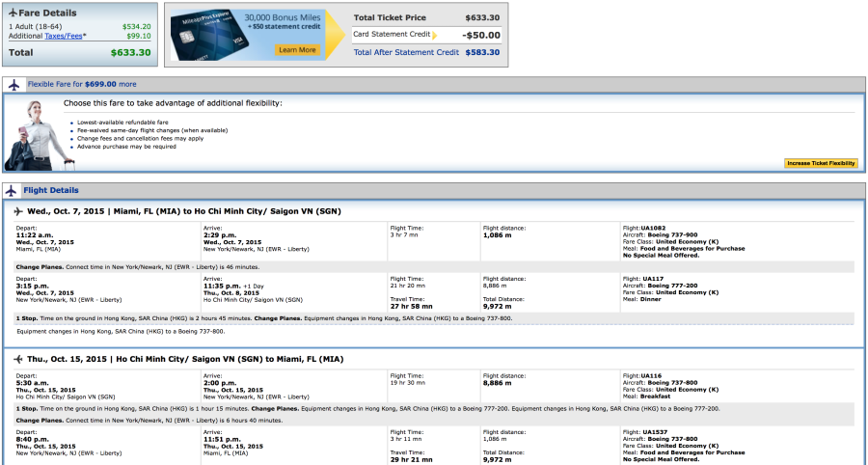Click the 30,000 Bonus Miles text
868x465 pixels.
pos(283,17)
